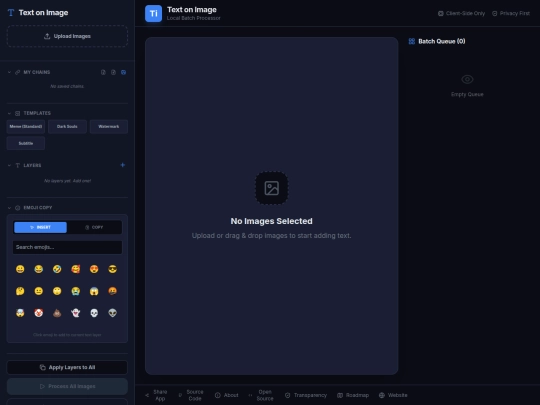Viewport: 540px width, 405px height.
Task: Pick the rolling on floor laughing emoji
Action: pos(57,269)
